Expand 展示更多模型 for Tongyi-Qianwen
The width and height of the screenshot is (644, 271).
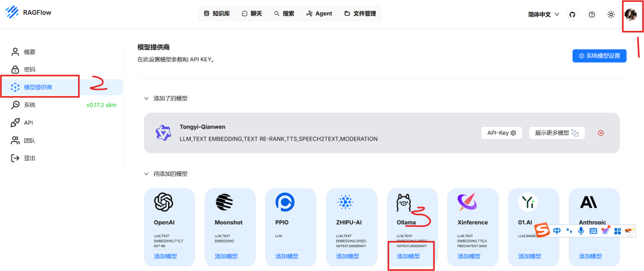pyautogui.click(x=556, y=133)
